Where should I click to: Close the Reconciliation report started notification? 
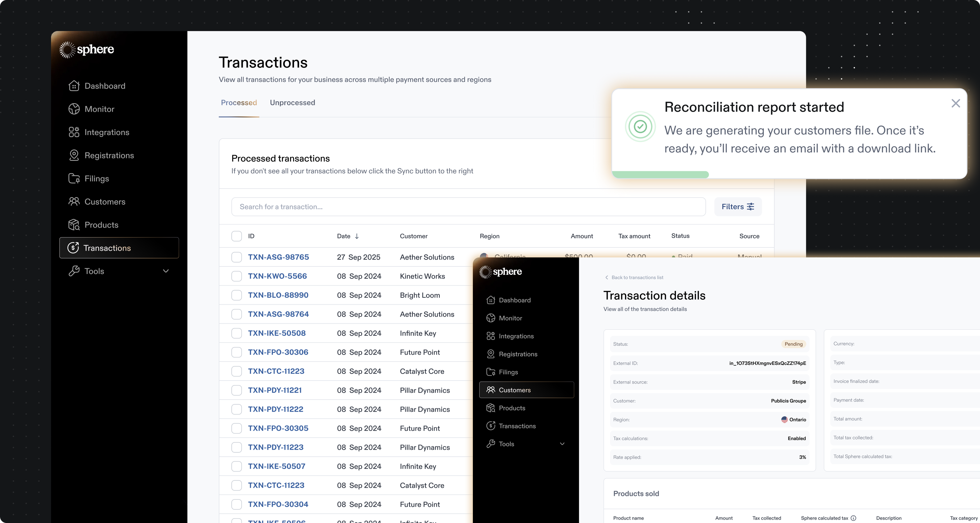click(x=956, y=103)
